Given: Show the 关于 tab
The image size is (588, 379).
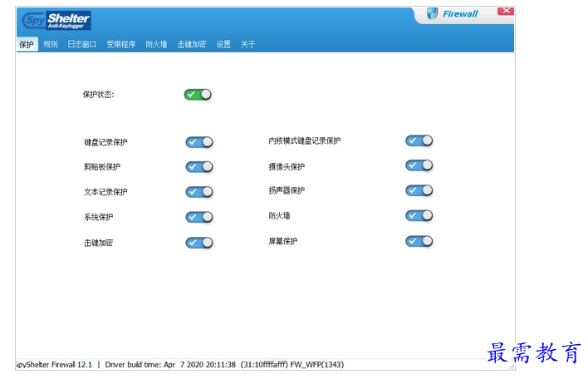Looking at the screenshot, I should [x=247, y=44].
